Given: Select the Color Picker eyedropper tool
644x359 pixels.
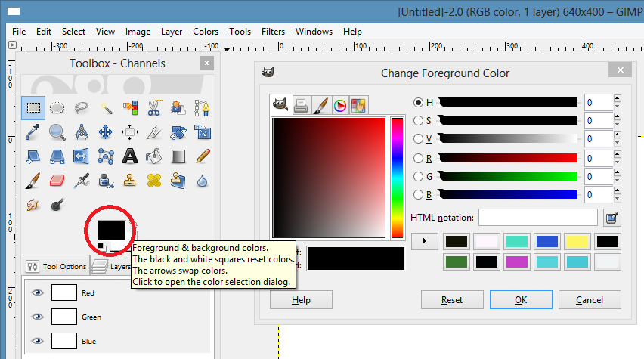Looking at the screenshot, I should pyautogui.click(x=33, y=132).
